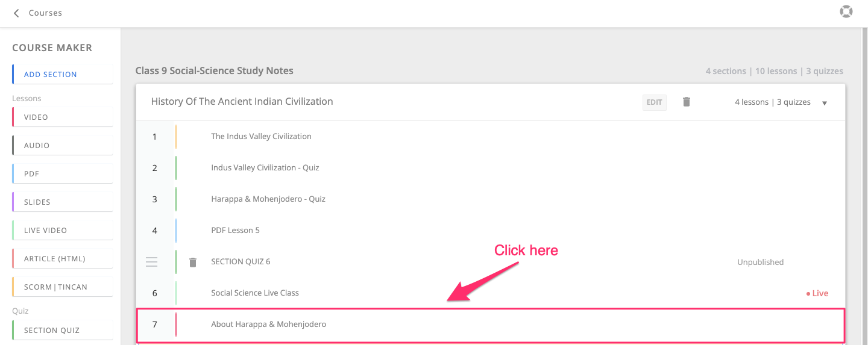Add a PDF lesson

pyautogui.click(x=63, y=174)
